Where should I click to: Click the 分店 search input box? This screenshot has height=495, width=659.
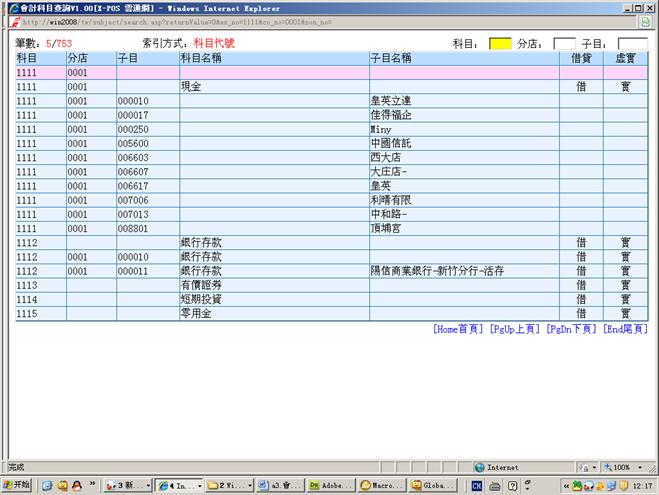(x=564, y=44)
